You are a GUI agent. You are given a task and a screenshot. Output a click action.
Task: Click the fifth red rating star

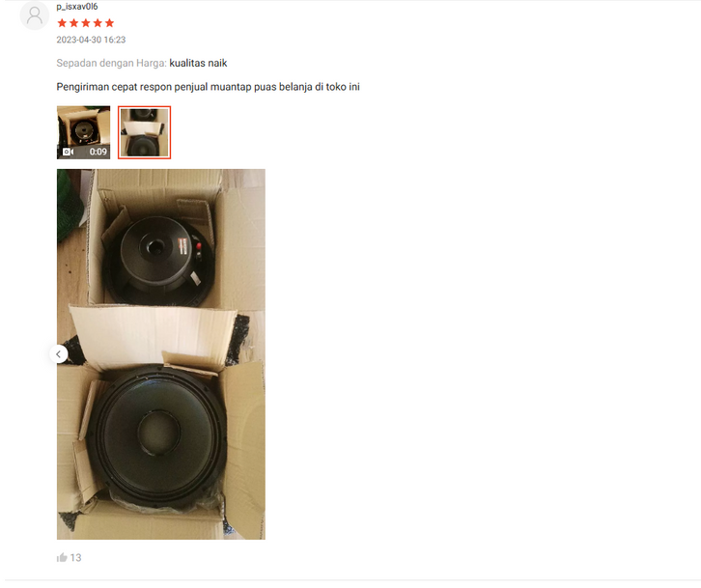coord(109,23)
